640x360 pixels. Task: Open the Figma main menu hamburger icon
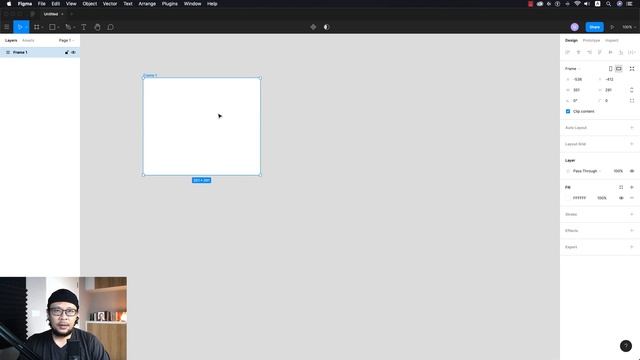(7, 27)
